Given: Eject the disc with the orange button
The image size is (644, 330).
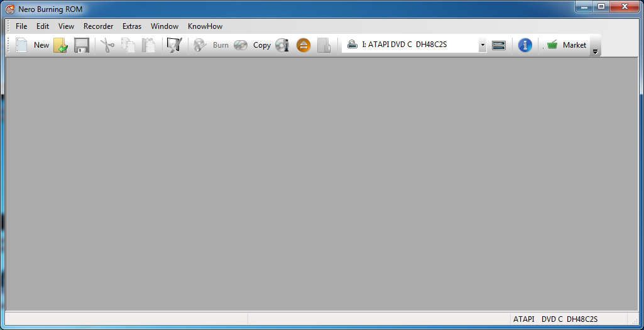Looking at the screenshot, I should pyautogui.click(x=303, y=45).
